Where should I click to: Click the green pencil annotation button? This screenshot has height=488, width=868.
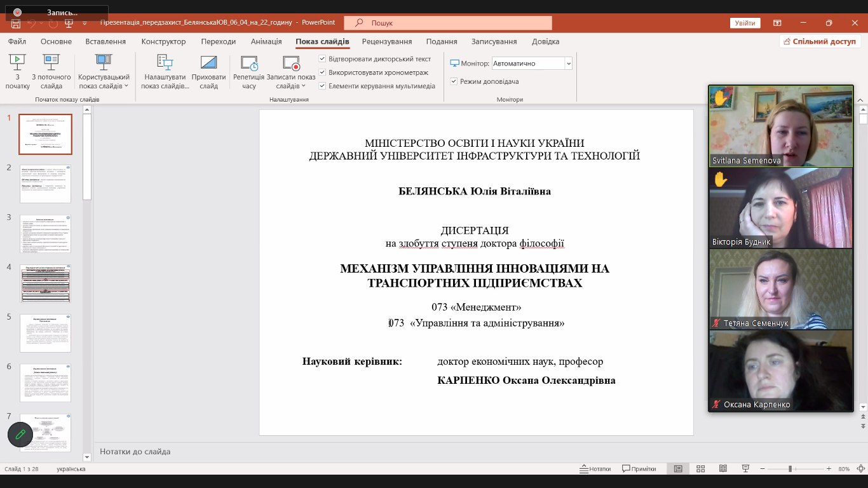(x=20, y=435)
